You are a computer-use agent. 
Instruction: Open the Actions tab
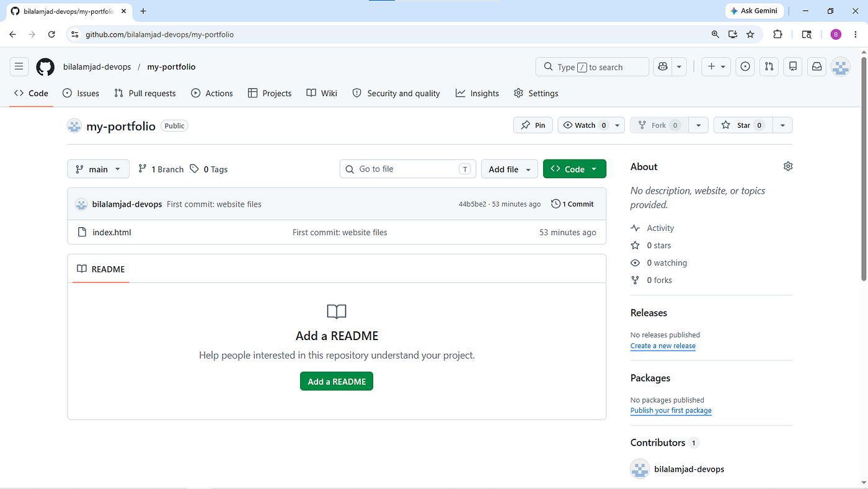pos(212,93)
